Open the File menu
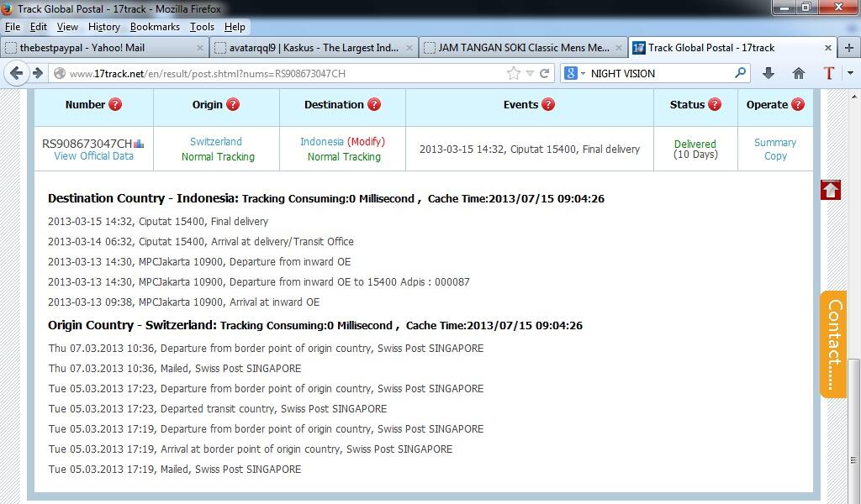Image resolution: width=861 pixels, height=504 pixels. tap(12, 27)
